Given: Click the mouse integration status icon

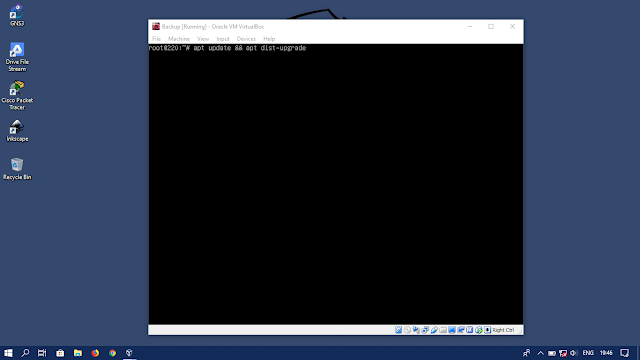Looking at the screenshot, I should tap(478, 330).
